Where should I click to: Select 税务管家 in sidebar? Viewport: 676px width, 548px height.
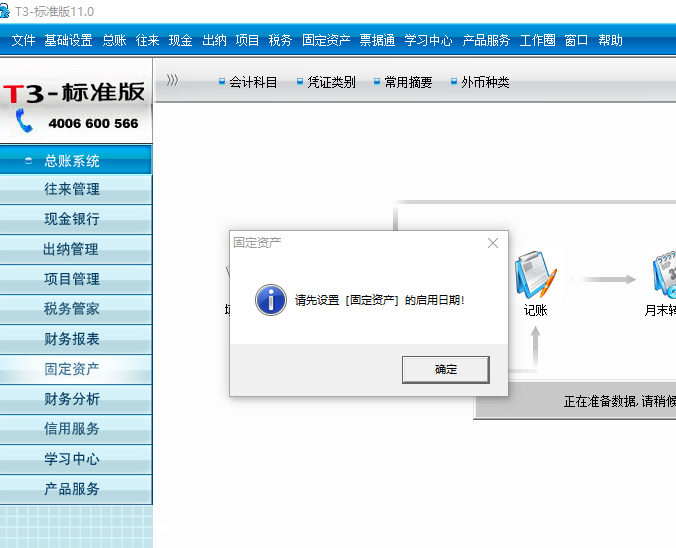(76, 309)
